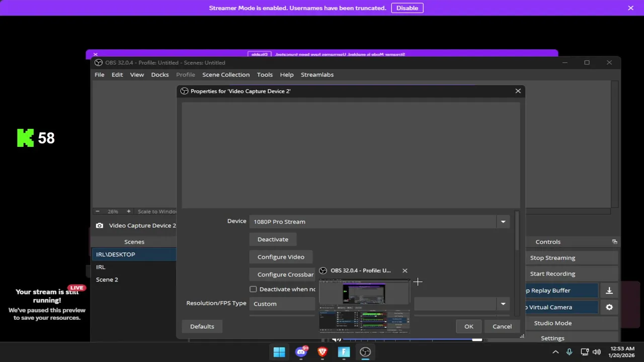Expand the Device dropdown showing 1080P Pro Stream
This screenshot has width=644, height=362.
(x=380, y=222)
